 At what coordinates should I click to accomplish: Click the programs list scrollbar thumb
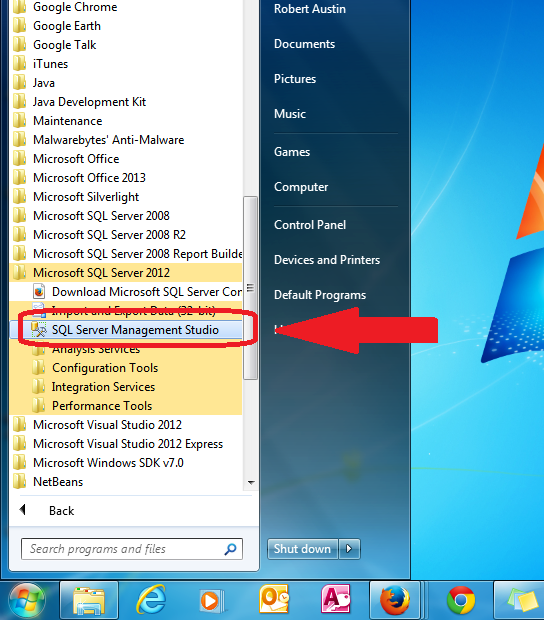click(x=250, y=288)
